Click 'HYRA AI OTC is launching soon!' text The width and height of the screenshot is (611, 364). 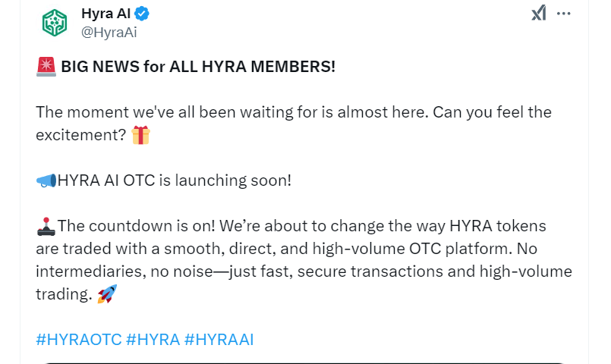coord(175,180)
